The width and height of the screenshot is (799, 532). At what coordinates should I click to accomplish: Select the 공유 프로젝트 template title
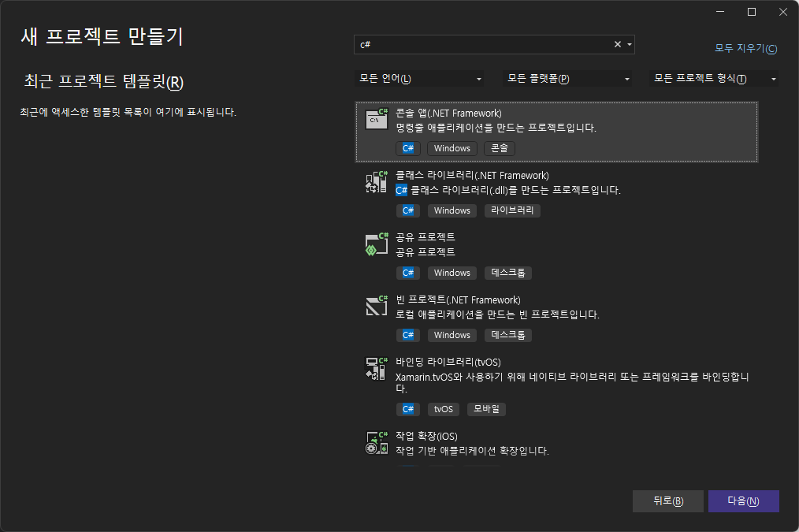click(x=426, y=237)
